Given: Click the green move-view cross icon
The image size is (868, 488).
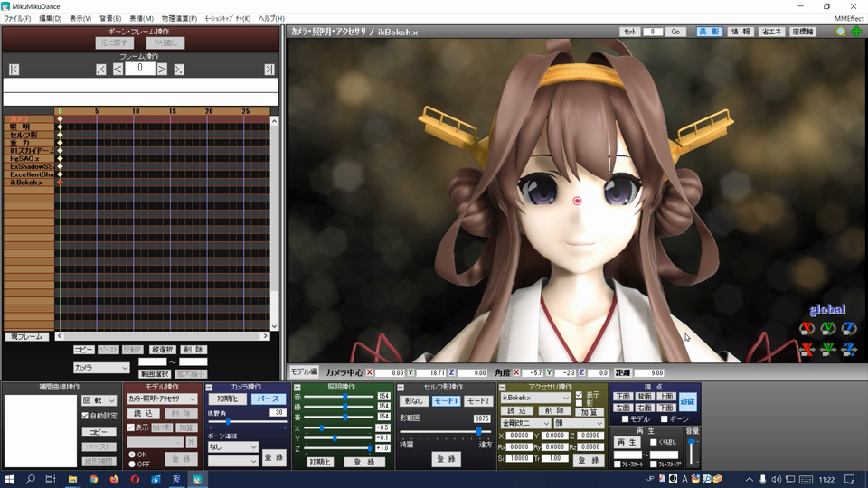Looking at the screenshot, I should click(x=856, y=32).
